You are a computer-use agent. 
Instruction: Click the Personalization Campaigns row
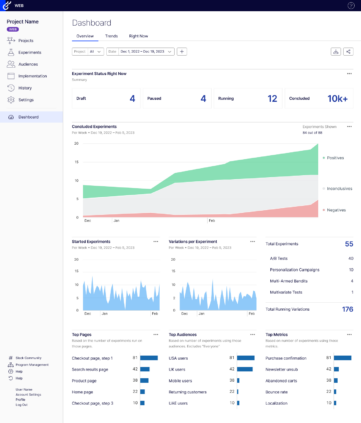311,270
